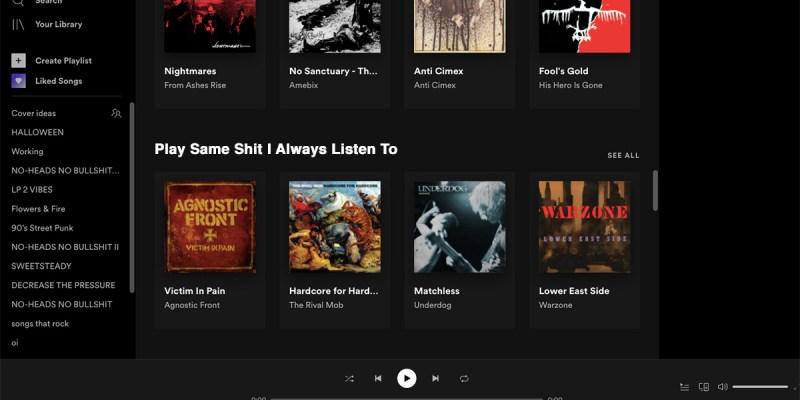Adjust the volume slider
800x400 pixels.
pos(760,387)
